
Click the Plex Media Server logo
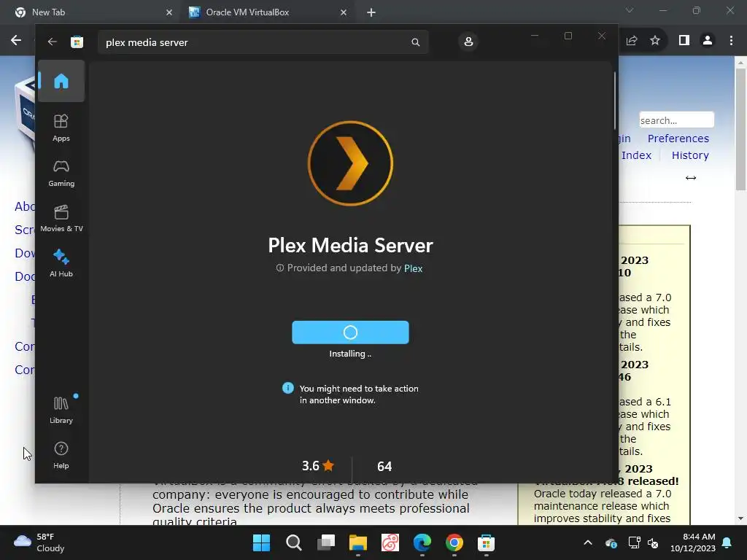pyautogui.click(x=350, y=163)
